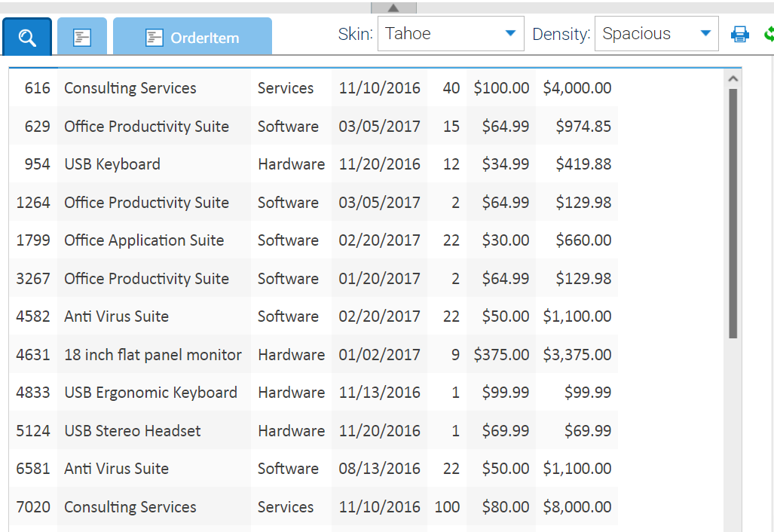Viewport: 774px width, 532px height.
Task: Click the $974.85 total cell
Action: [583, 127]
